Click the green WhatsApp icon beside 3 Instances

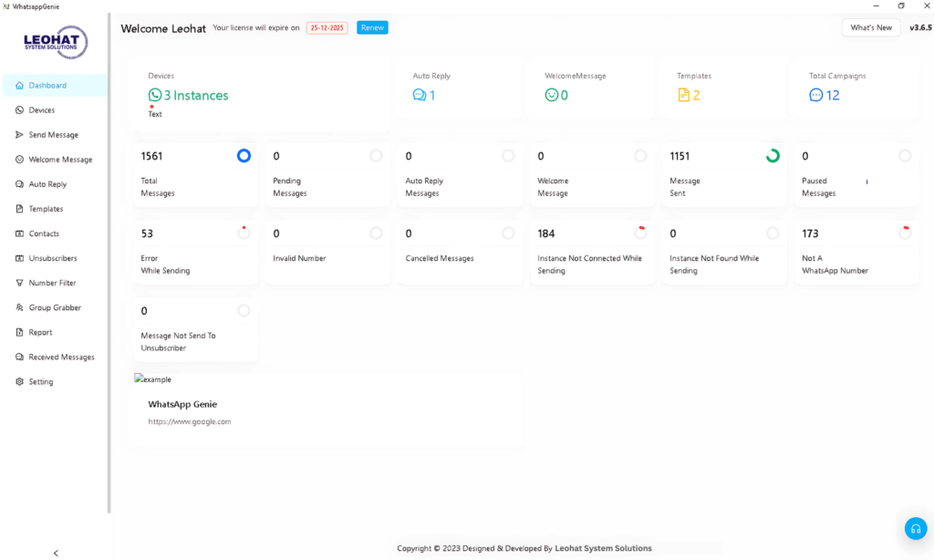coord(155,95)
